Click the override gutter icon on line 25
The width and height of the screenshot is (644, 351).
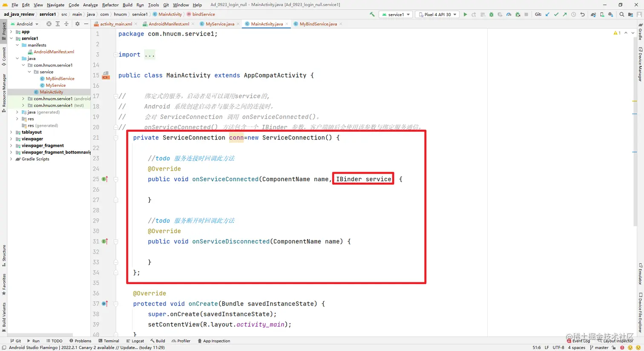point(105,179)
